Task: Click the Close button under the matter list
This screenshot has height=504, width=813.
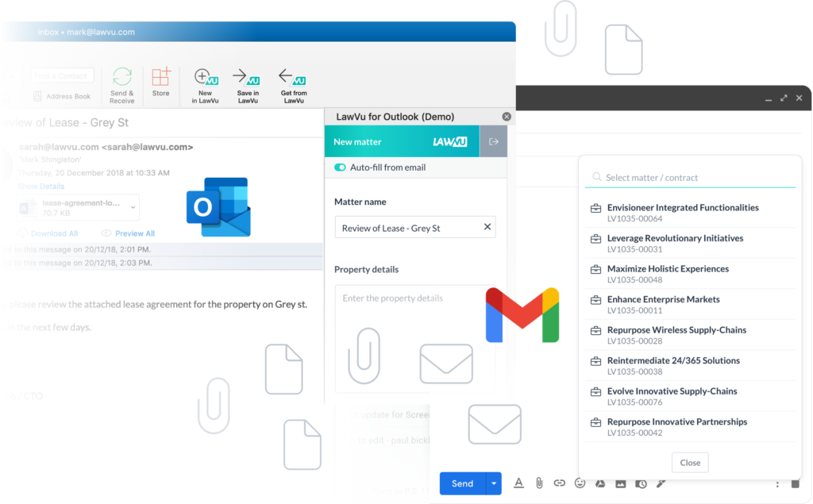Action: click(690, 463)
